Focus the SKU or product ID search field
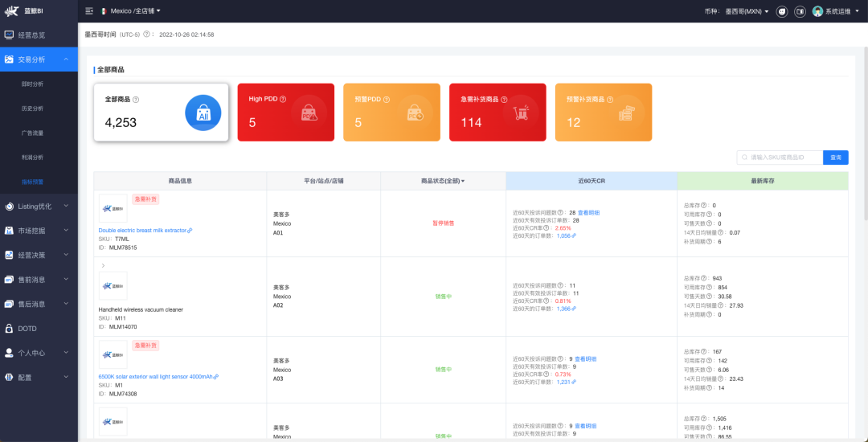 pyautogui.click(x=780, y=158)
